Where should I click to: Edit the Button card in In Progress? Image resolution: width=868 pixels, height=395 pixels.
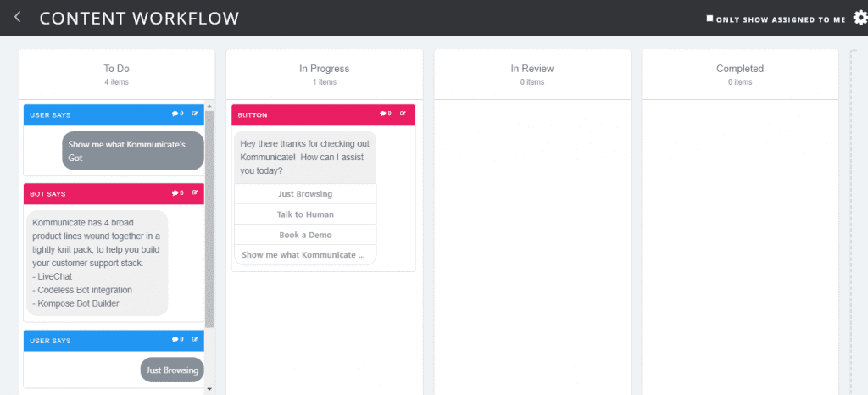403,114
